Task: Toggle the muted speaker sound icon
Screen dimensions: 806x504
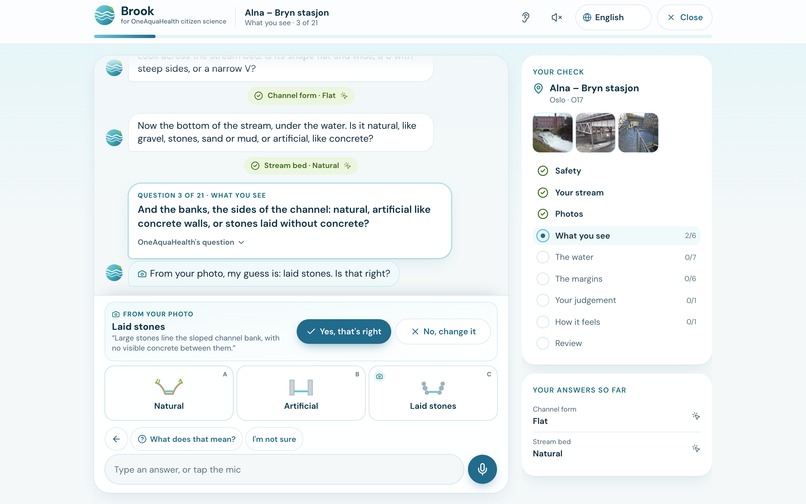Action: (x=556, y=17)
